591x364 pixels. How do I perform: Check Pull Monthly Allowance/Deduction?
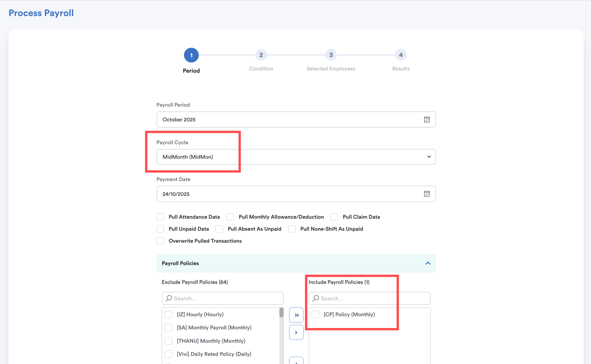230,217
